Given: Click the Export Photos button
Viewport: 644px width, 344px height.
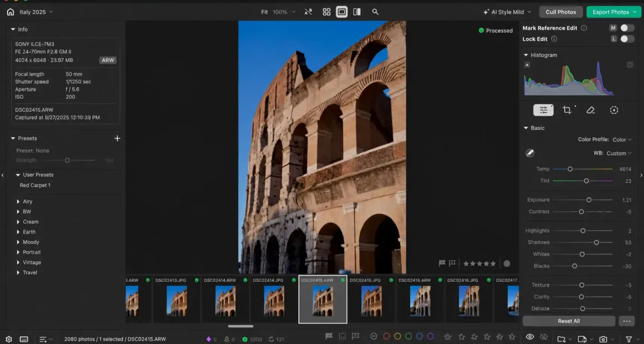Looking at the screenshot, I should click(x=613, y=12).
